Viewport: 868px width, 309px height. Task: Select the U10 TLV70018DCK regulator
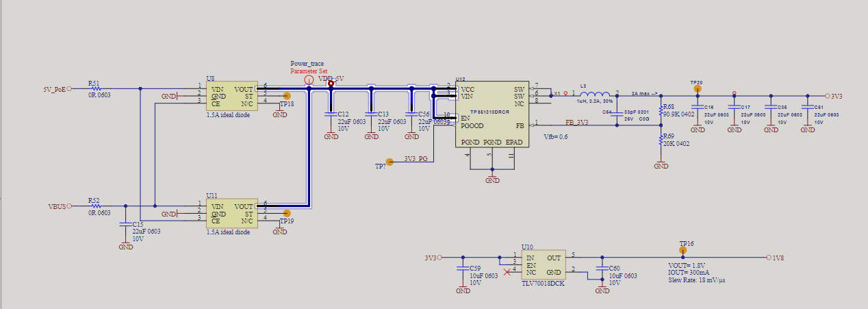[544, 264]
